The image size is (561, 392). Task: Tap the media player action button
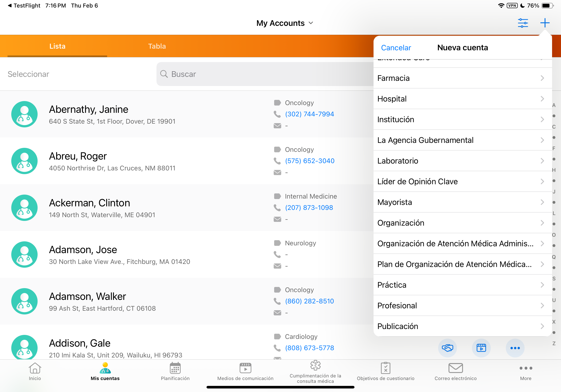pyautogui.click(x=481, y=348)
